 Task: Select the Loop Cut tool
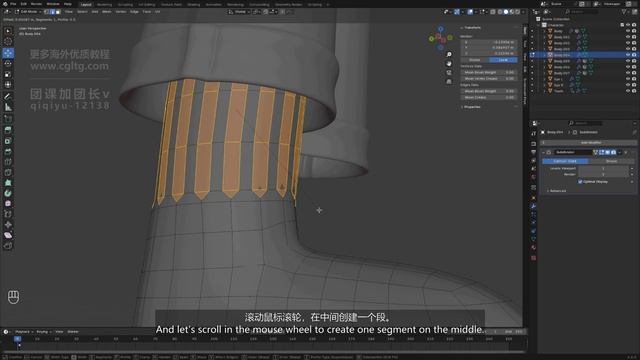coord(8,162)
